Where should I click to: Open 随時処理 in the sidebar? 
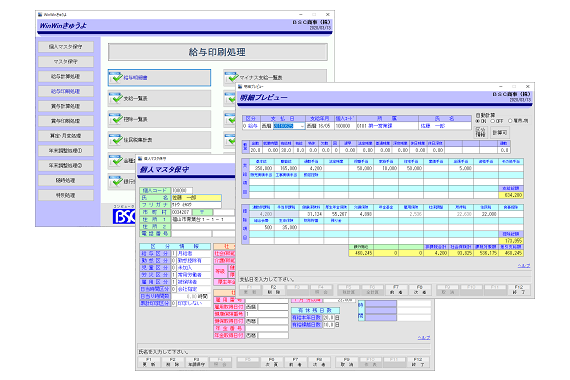(66, 180)
